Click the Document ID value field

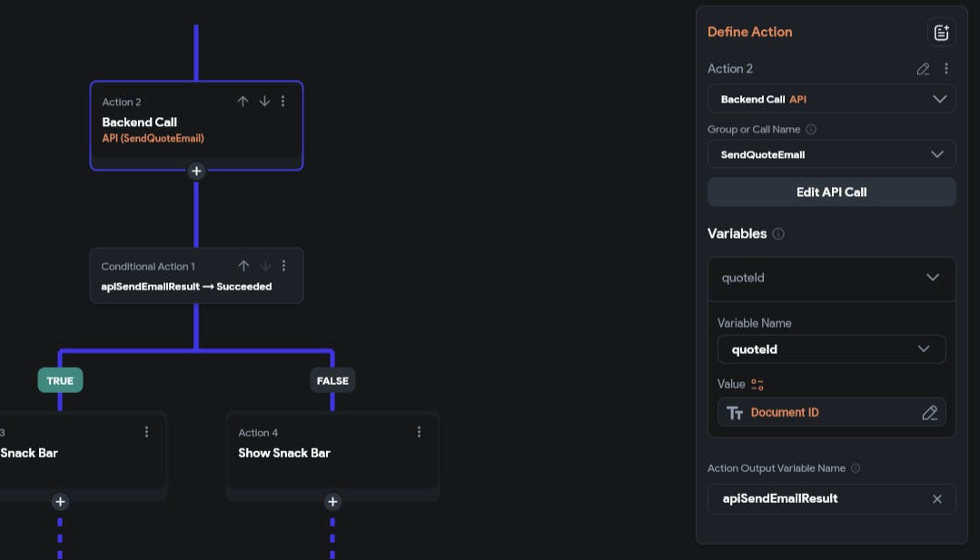click(831, 413)
